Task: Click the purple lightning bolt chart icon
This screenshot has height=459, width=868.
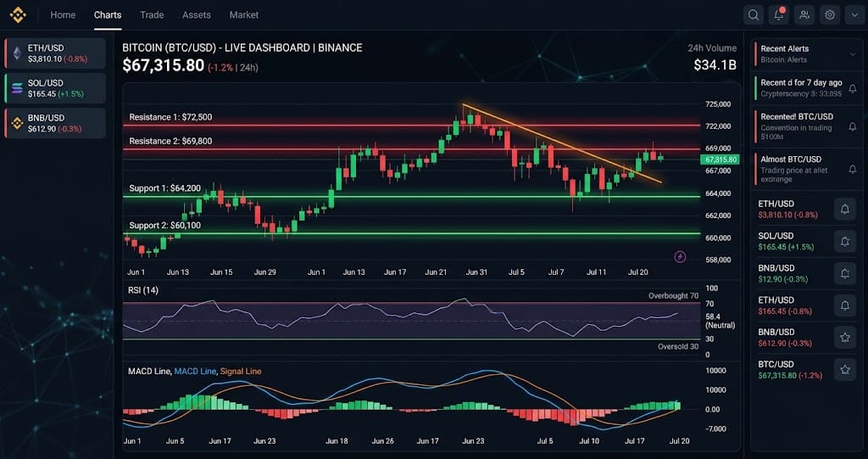Action: 681,257
